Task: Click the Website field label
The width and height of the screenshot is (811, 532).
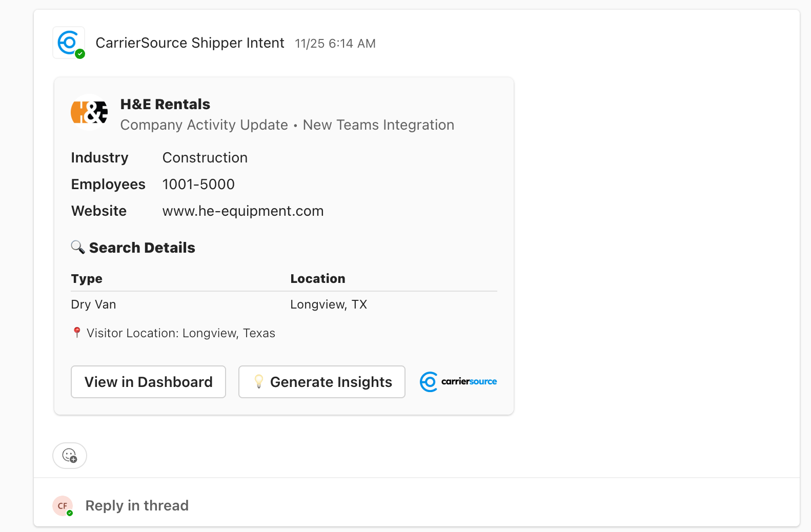Action: pos(99,211)
